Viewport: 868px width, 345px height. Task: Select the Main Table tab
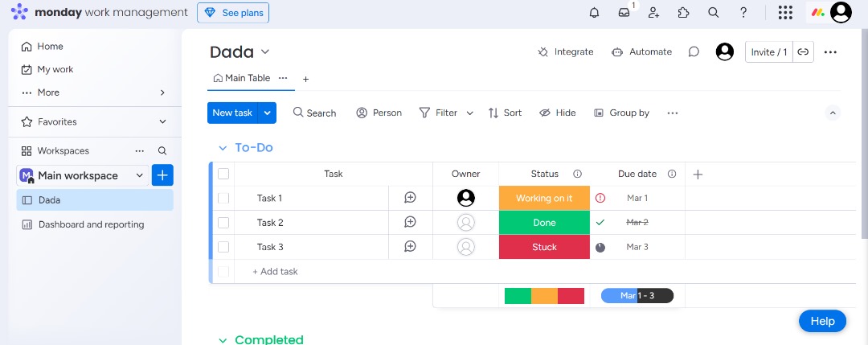click(x=242, y=78)
